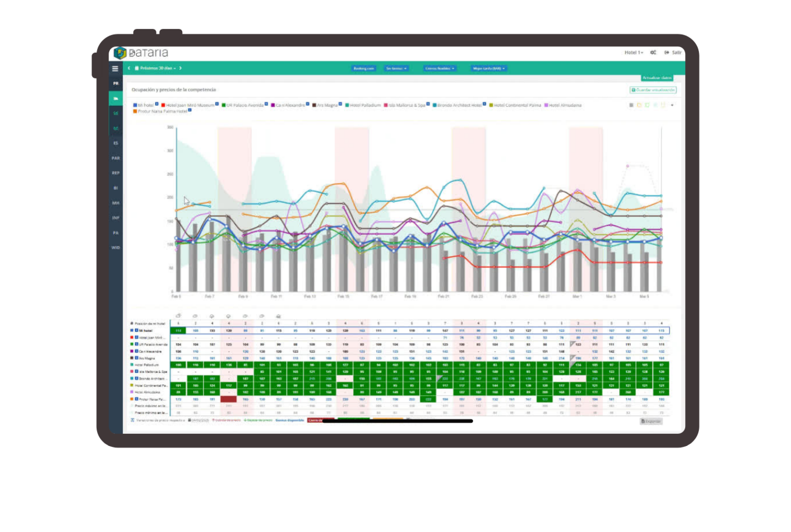This screenshot has height=532, width=791.
Task: Toggle Ca n'Alexandre legend entry
Action: point(287,105)
